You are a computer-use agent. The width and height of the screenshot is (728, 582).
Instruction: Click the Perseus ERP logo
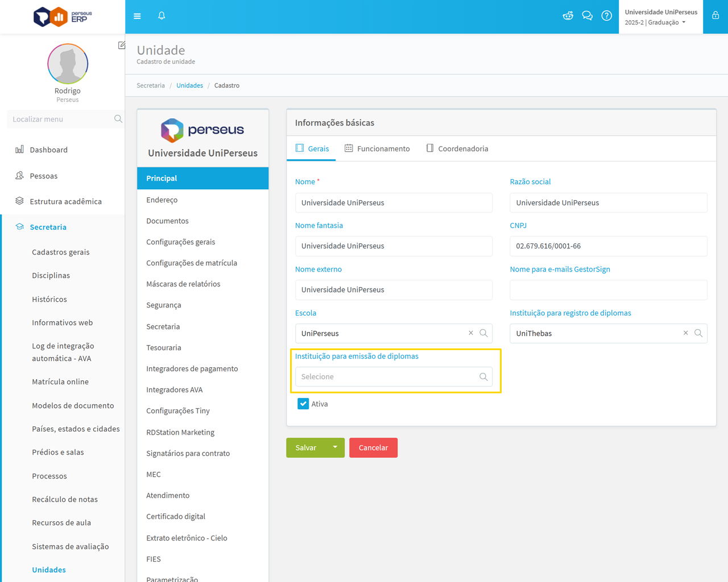click(63, 17)
